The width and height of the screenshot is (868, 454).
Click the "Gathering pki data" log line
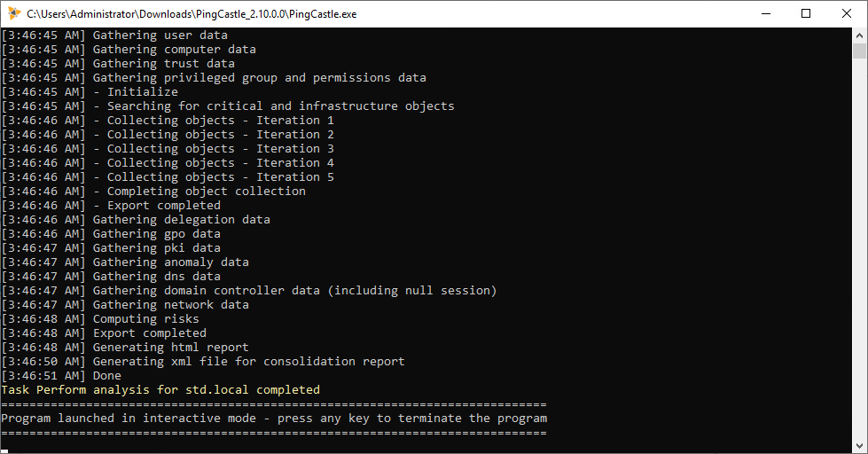[156, 248]
